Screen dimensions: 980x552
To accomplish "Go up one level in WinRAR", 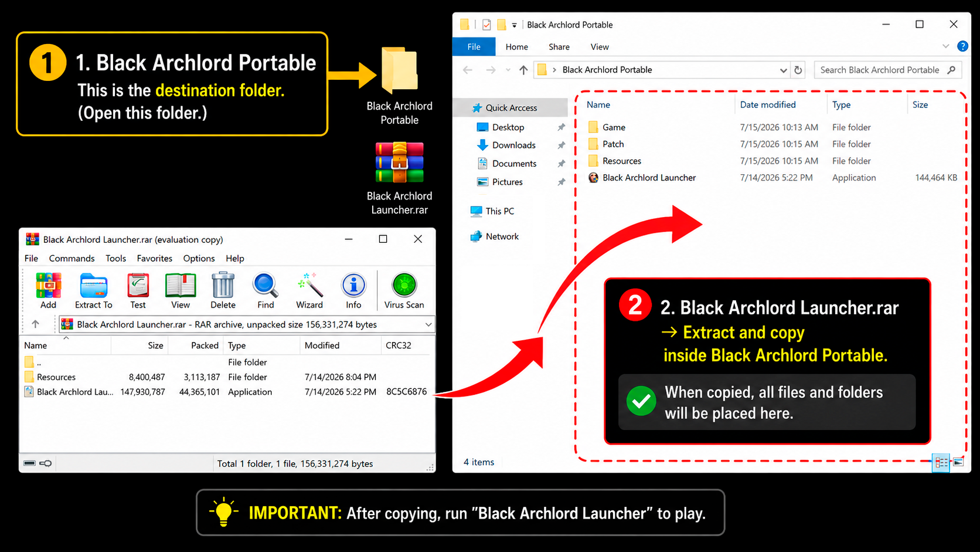I will (35, 324).
